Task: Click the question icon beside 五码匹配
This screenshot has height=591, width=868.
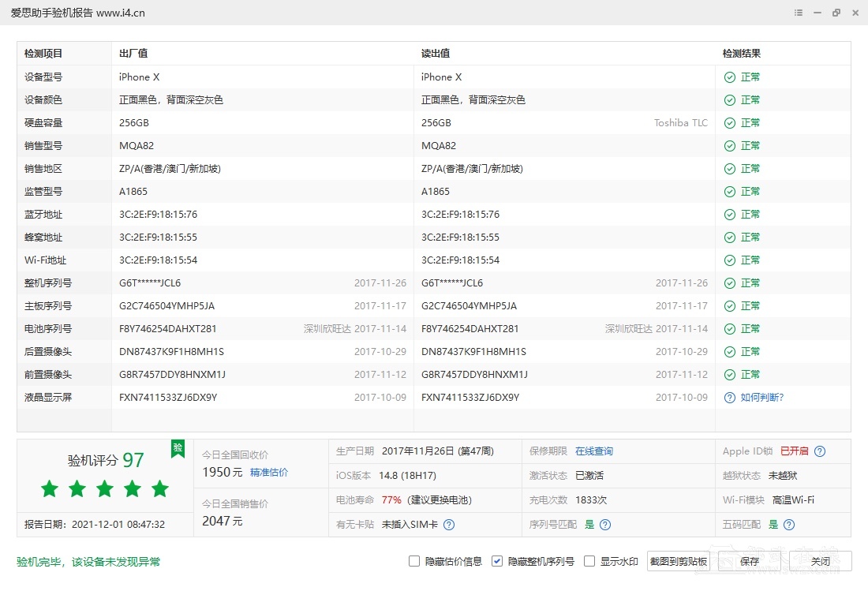Action: 789,525
